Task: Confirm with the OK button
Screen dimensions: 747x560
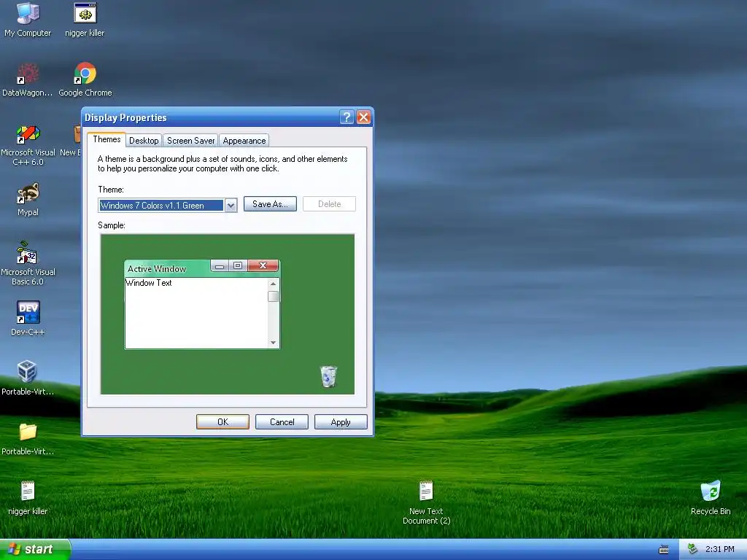Action: tap(223, 422)
